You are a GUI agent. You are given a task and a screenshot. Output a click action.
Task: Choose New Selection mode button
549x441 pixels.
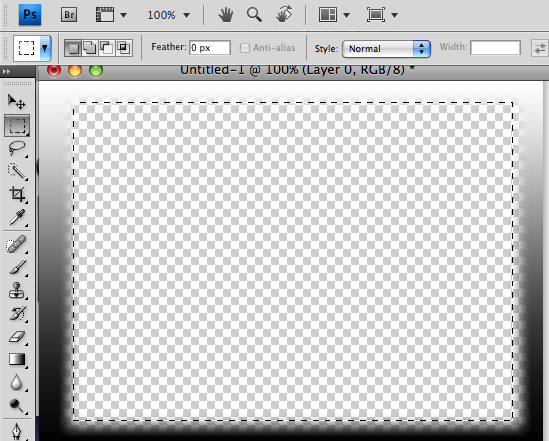[73, 48]
